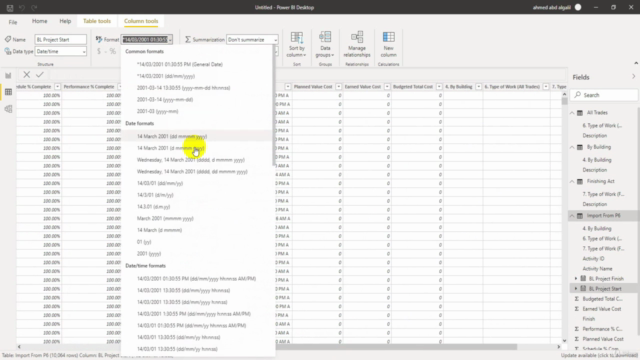Open the File menu
This screenshot has width=640, height=360.
coord(13,22)
